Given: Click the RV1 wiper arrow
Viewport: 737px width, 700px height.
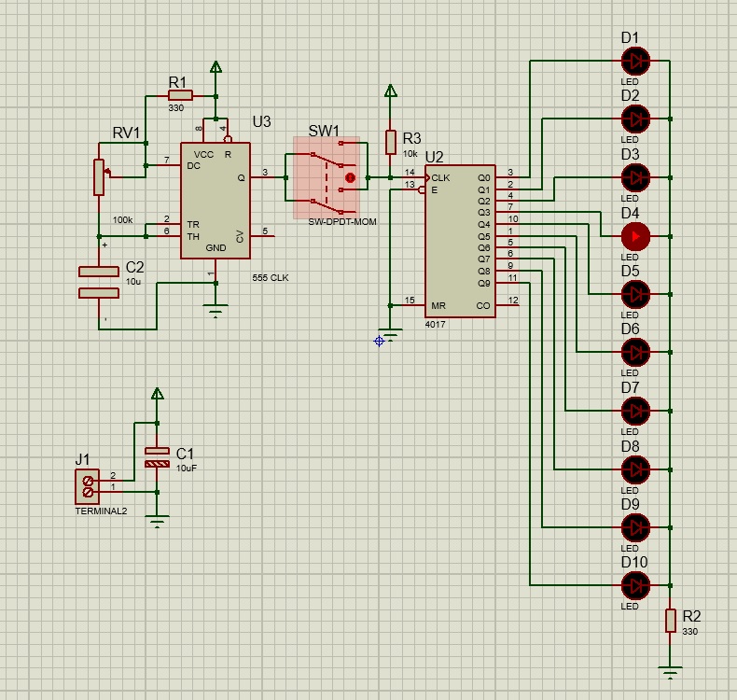Looking at the screenshot, I should (x=108, y=173).
